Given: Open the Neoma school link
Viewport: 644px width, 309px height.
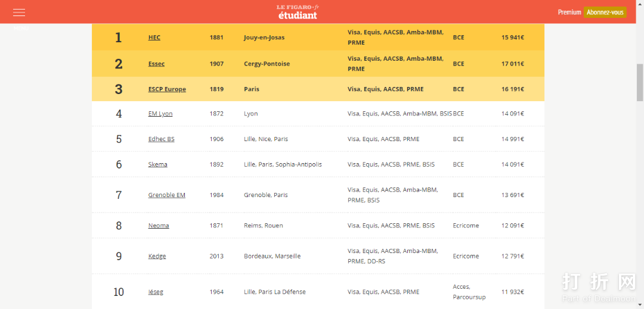Looking at the screenshot, I should pyautogui.click(x=158, y=226).
